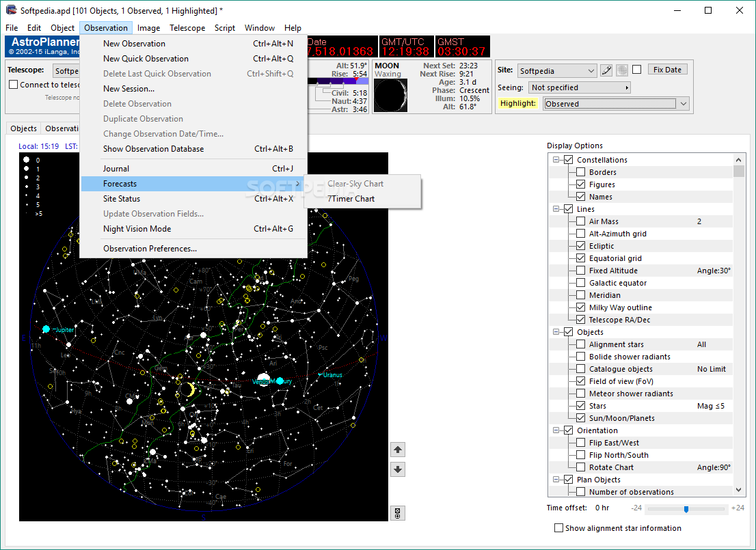
Task: Collapse the Plan Objects tree group
Action: pyautogui.click(x=556, y=480)
